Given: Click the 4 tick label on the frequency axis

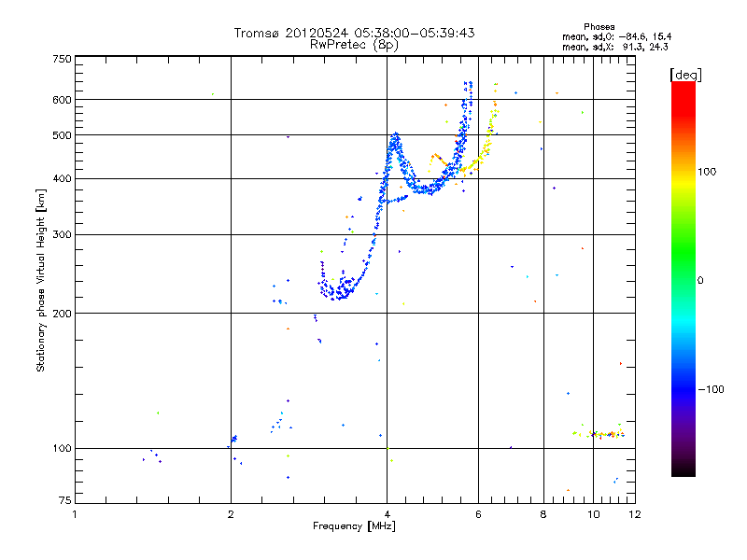Looking at the screenshot, I should click(x=387, y=514).
